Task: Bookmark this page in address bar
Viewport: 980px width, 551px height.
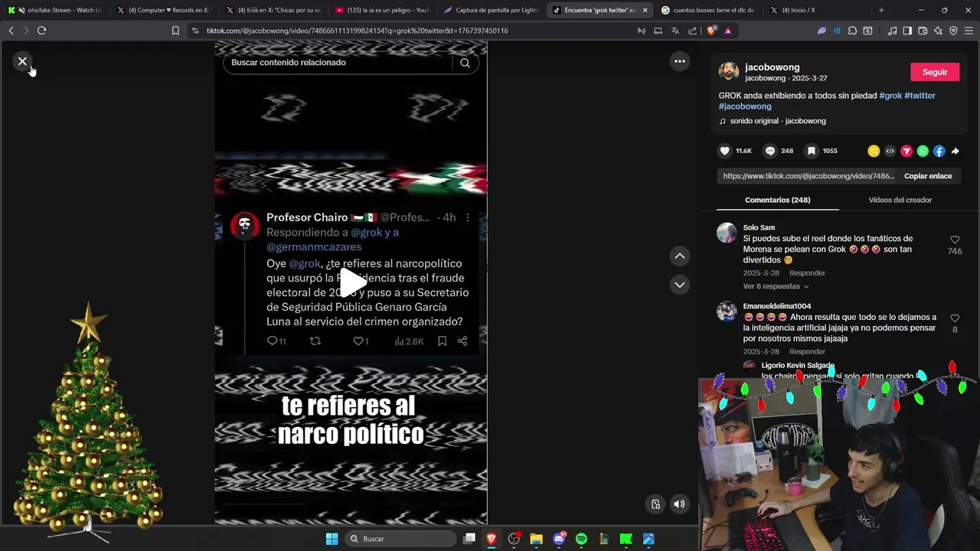Action: pyautogui.click(x=175, y=31)
